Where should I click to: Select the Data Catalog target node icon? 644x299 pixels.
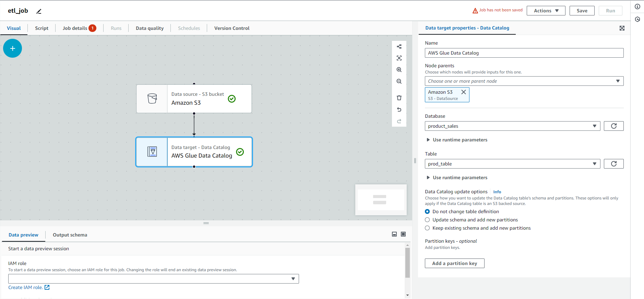152,151
